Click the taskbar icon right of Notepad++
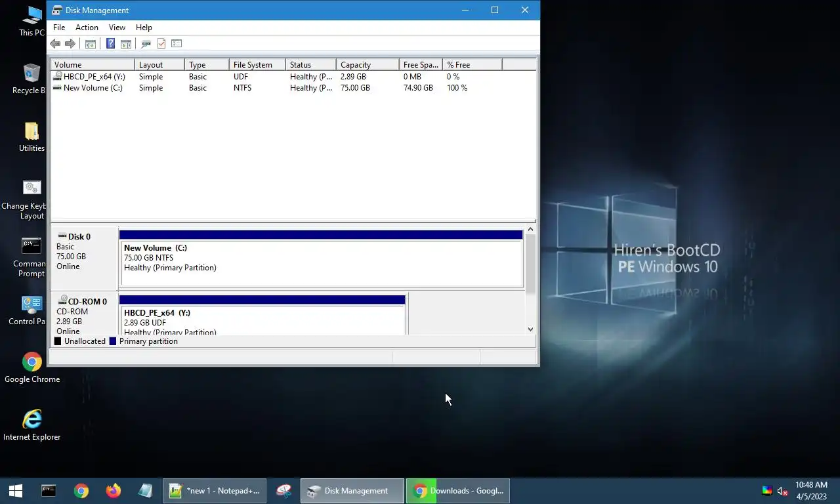This screenshot has height=504, width=840. click(283, 491)
